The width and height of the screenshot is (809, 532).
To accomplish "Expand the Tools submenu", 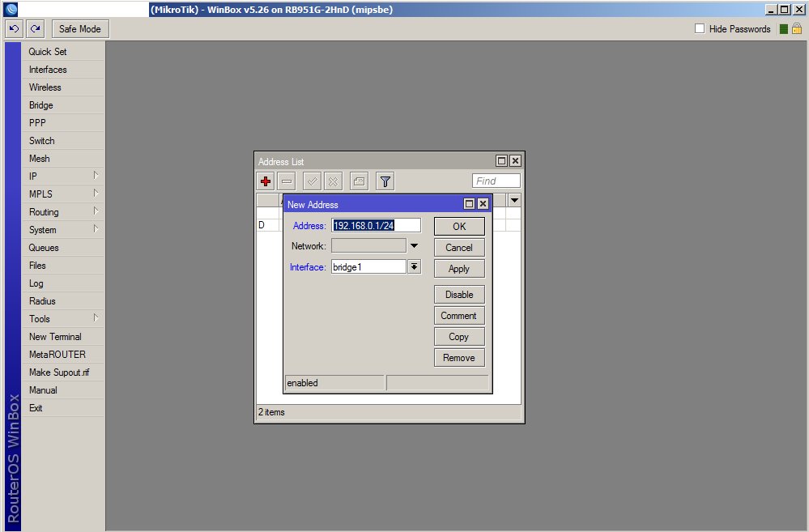I will (x=63, y=319).
